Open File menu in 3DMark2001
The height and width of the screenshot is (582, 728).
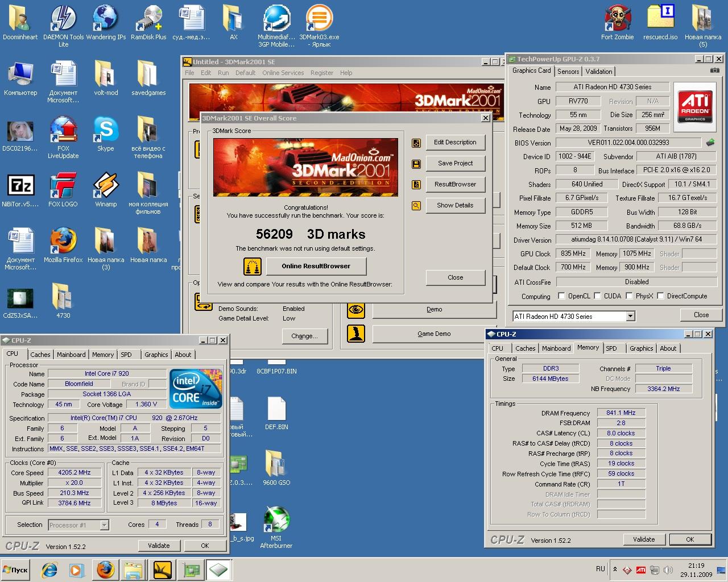pos(189,73)
